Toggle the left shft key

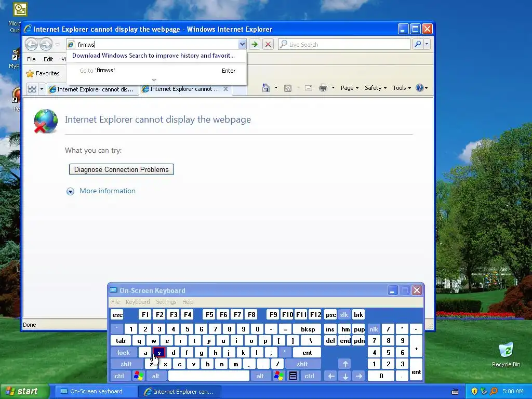126,364
